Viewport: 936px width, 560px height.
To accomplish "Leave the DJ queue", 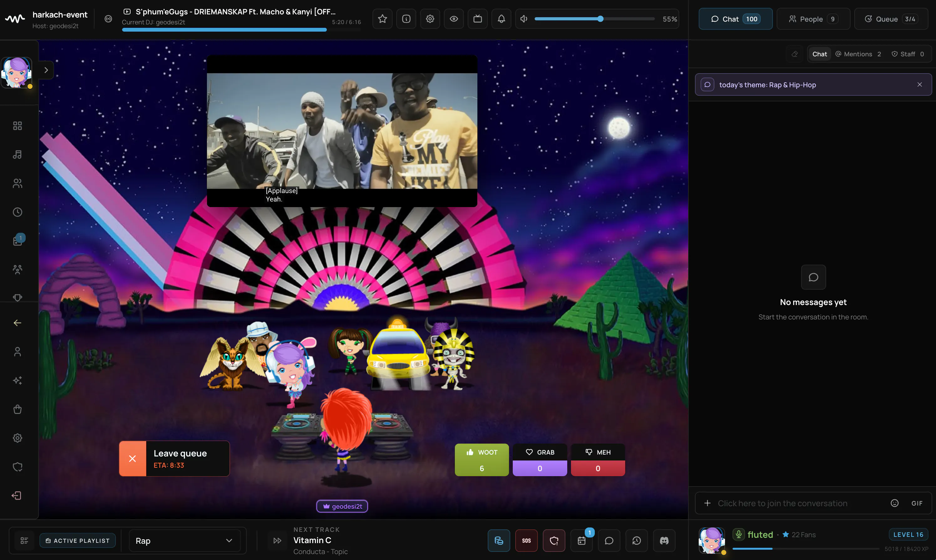I will (x=174, y=459).
